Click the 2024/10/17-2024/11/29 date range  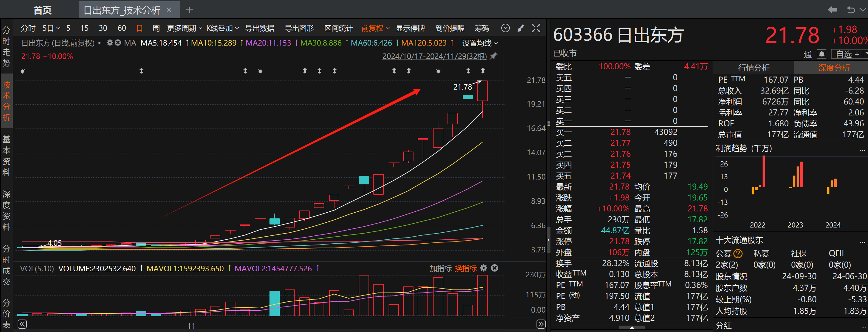point(434,56)
